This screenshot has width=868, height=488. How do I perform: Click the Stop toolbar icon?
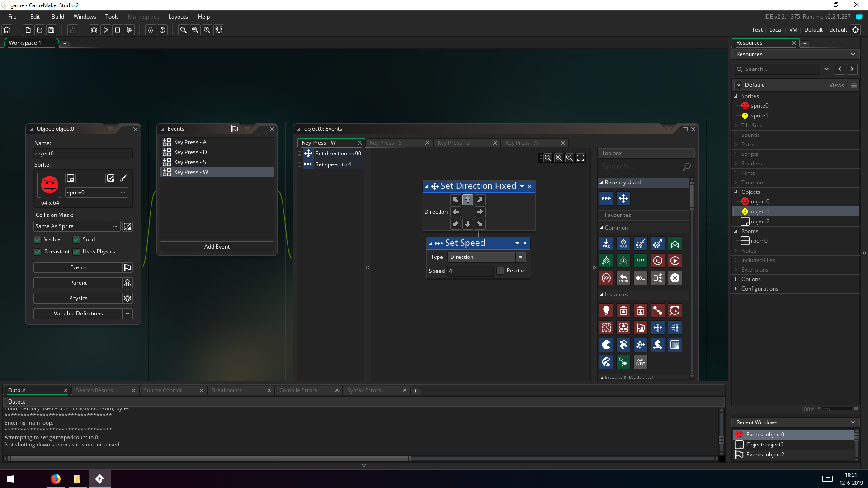117,30
